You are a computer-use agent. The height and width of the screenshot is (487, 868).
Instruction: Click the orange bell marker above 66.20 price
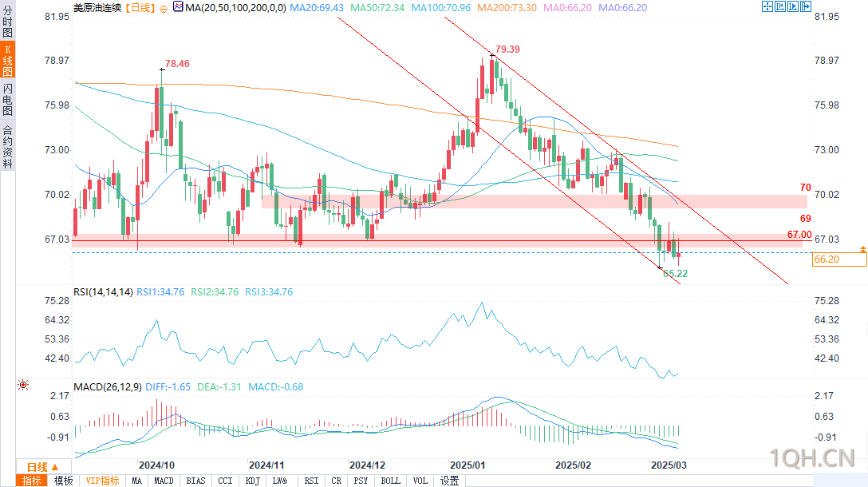point(863,249)
